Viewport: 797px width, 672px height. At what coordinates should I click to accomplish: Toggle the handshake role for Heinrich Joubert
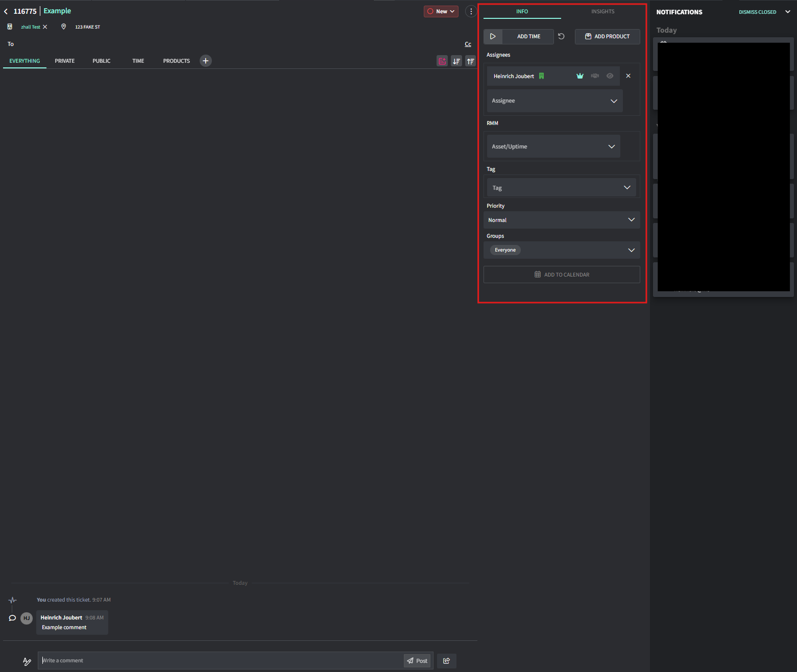595,76
